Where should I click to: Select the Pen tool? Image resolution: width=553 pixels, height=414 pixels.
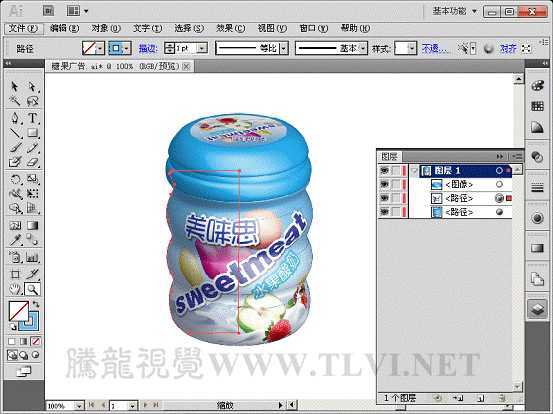(x=14, y=118)
